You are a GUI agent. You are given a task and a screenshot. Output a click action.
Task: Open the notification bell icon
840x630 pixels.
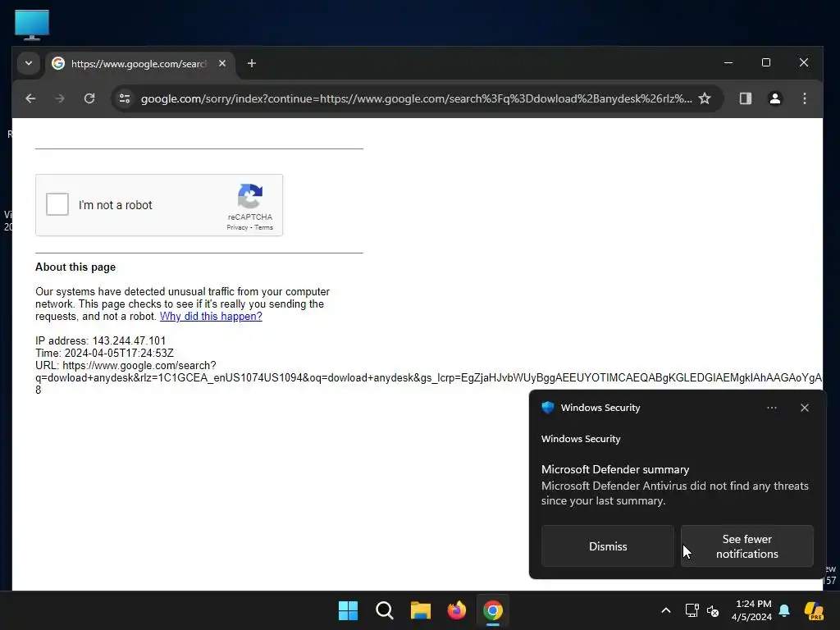[784, 610]
